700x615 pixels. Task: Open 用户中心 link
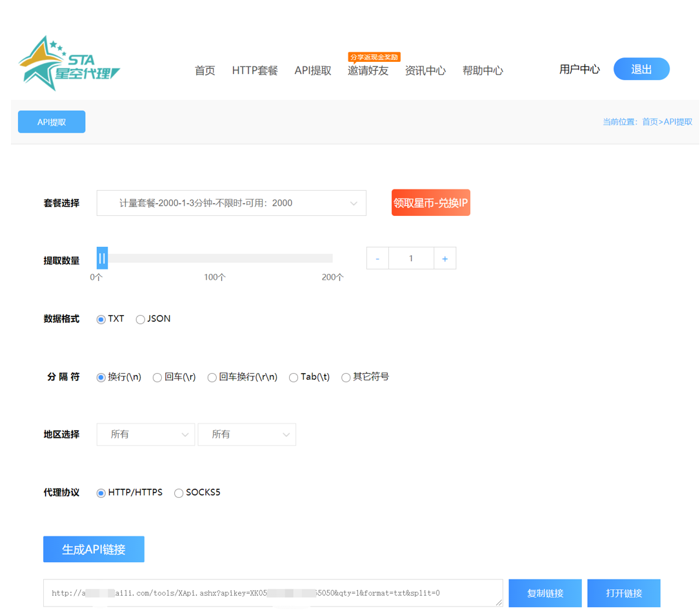(579, 69)
